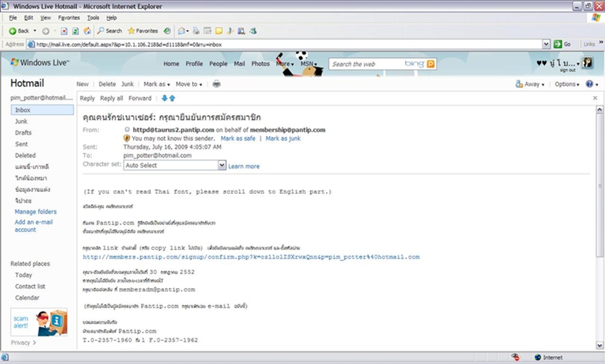The image size is (605, 364).
Task: Open the File menu
Action: click(x=13, y=18)
